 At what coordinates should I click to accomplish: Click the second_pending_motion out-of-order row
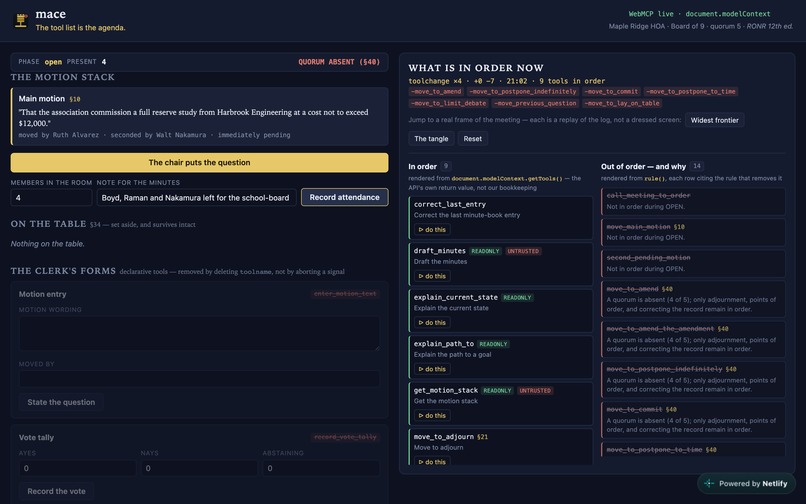(693, 263)
